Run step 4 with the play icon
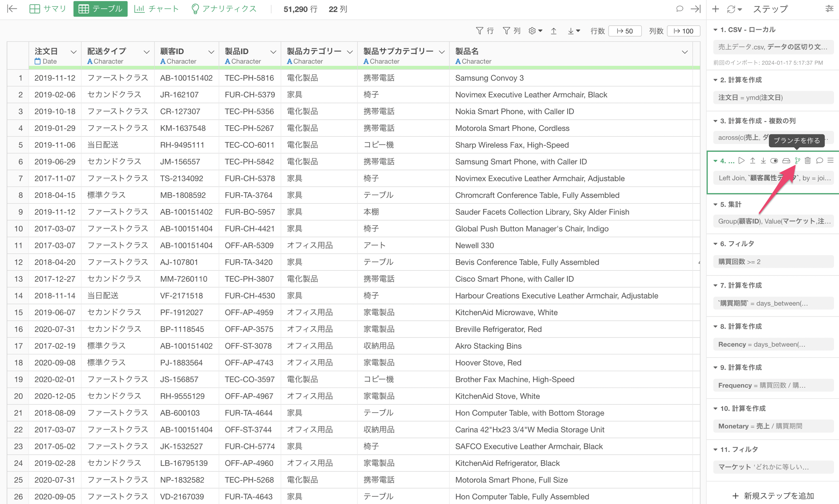 [742, 160]
